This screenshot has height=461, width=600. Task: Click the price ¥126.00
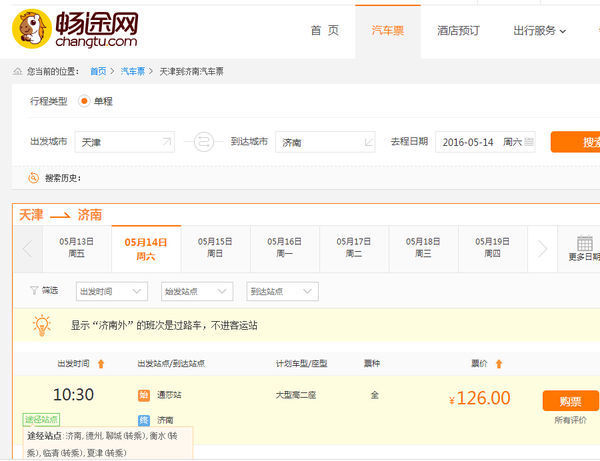tap(479, 398)
